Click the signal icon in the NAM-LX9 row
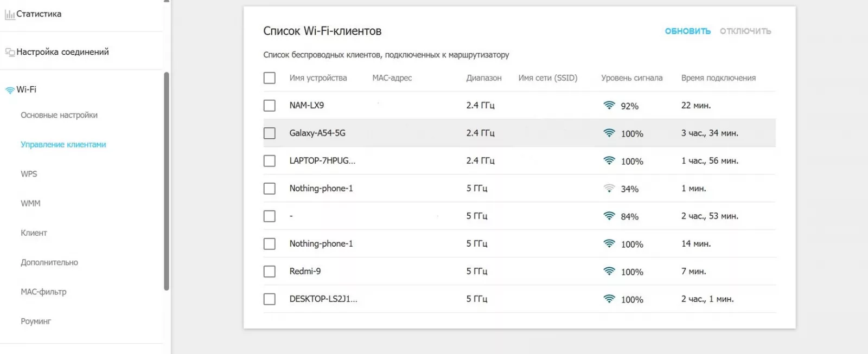The width and height of the screenshot is (868, 354). 609,105
